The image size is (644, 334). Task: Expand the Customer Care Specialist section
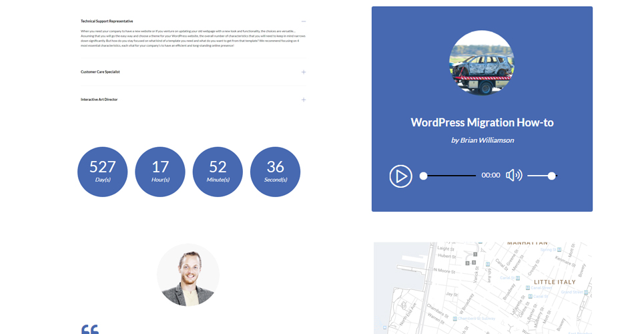(x=304, y=72)
